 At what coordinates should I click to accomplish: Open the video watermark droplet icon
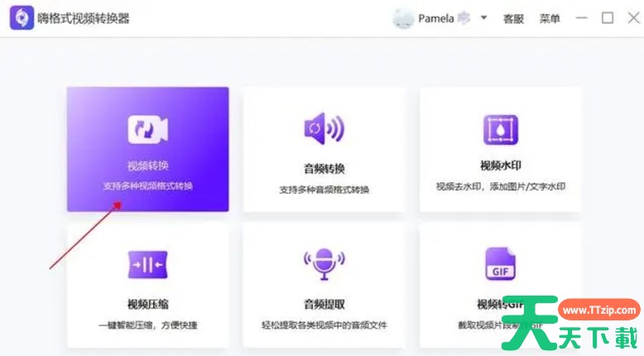[x=500, y=130]
